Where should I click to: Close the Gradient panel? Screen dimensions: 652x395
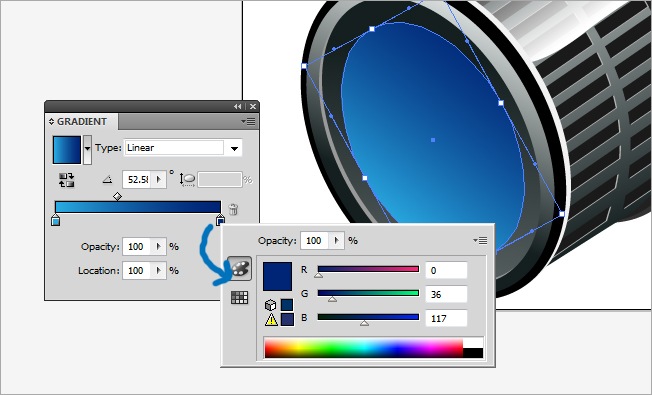[253, 107]
